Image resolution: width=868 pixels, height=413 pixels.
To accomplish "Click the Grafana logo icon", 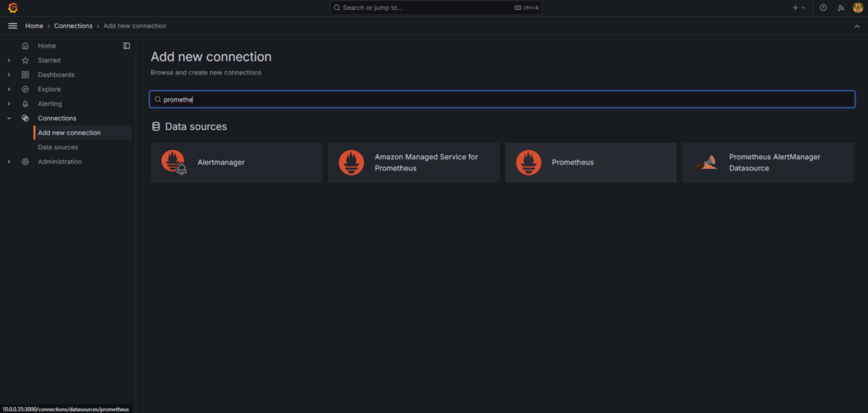I will (13, 8).
